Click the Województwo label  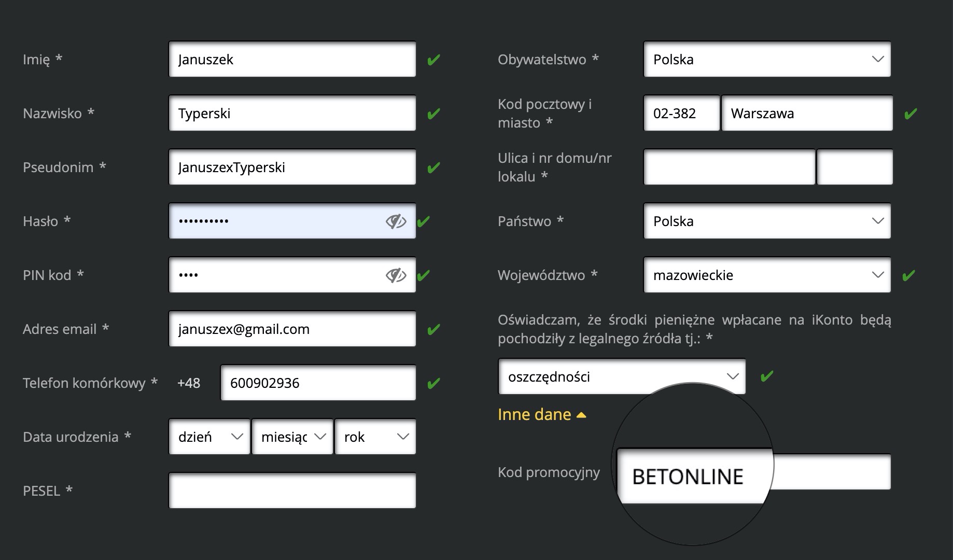click(548, 275)
